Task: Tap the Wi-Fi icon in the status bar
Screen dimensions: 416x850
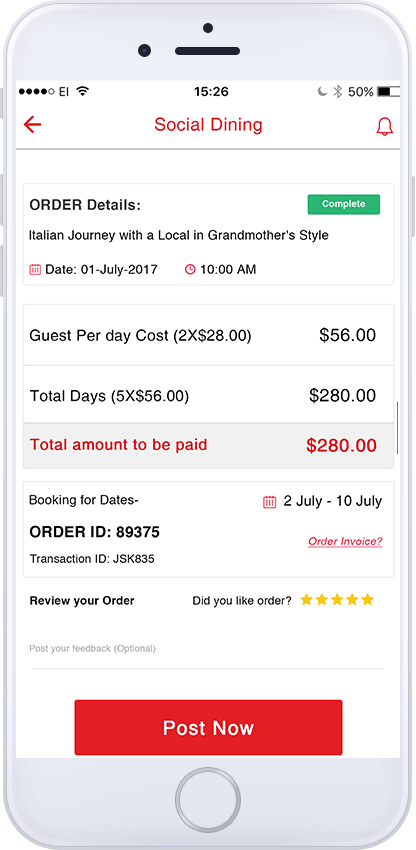Action: click(82, 91)
